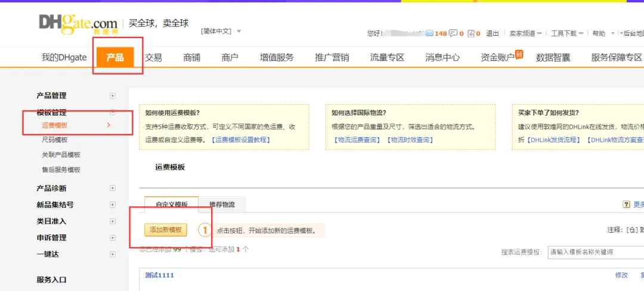The height and width of the screenshot is (291, 644).
Task: Select 尺码模板 in the sidebar
Action: (x=55, y=140)
